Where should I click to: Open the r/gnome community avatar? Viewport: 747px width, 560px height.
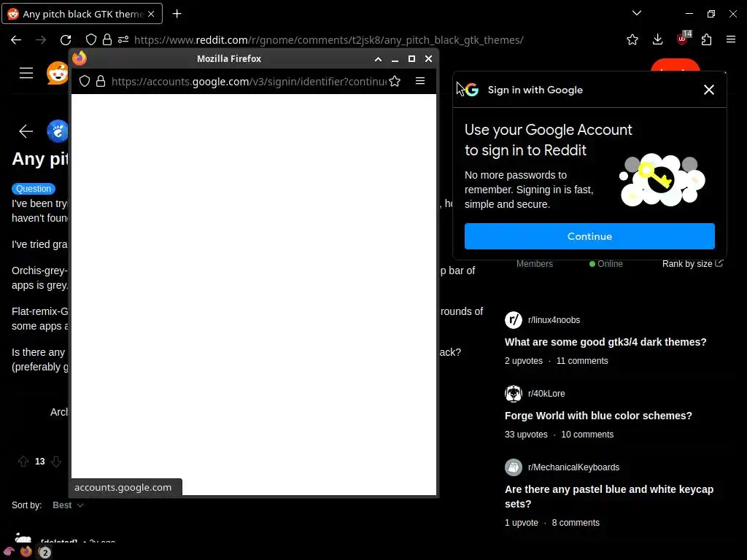[x=58, y=131]
